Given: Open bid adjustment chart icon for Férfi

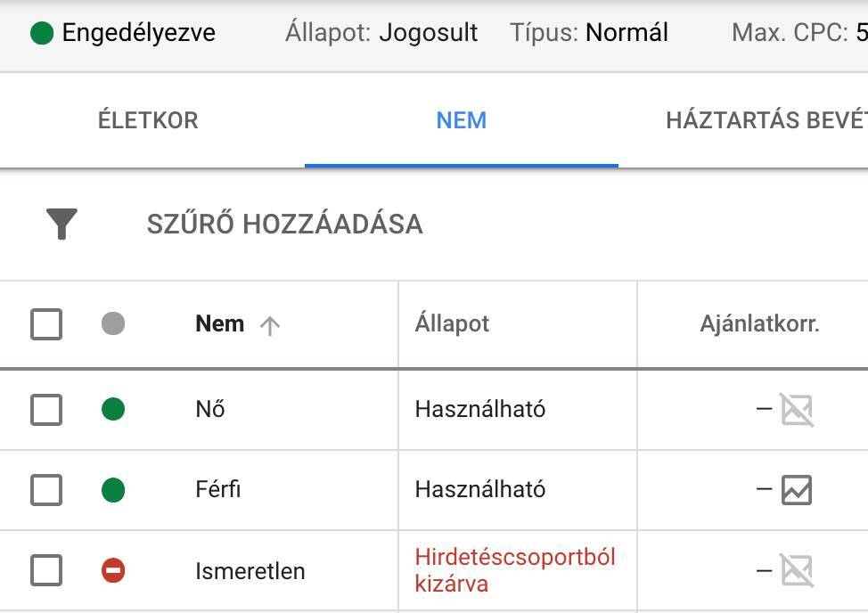Looking at the screenshot, I should point(797,490).
